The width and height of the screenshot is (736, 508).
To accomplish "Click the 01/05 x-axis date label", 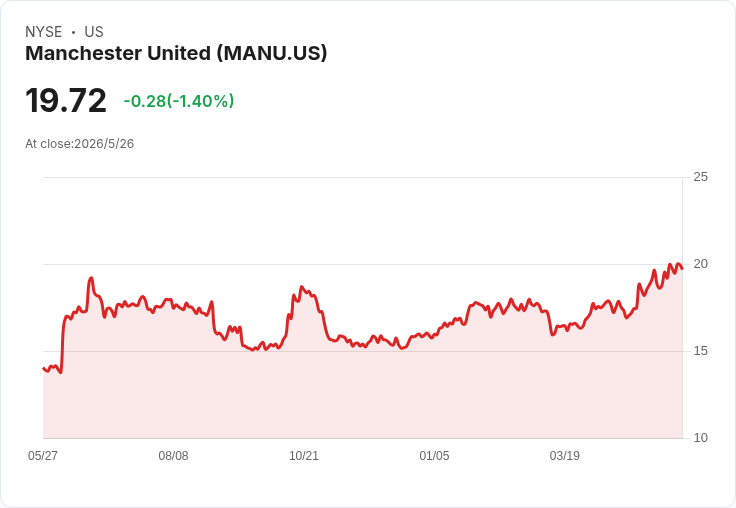I will [434, 455].
